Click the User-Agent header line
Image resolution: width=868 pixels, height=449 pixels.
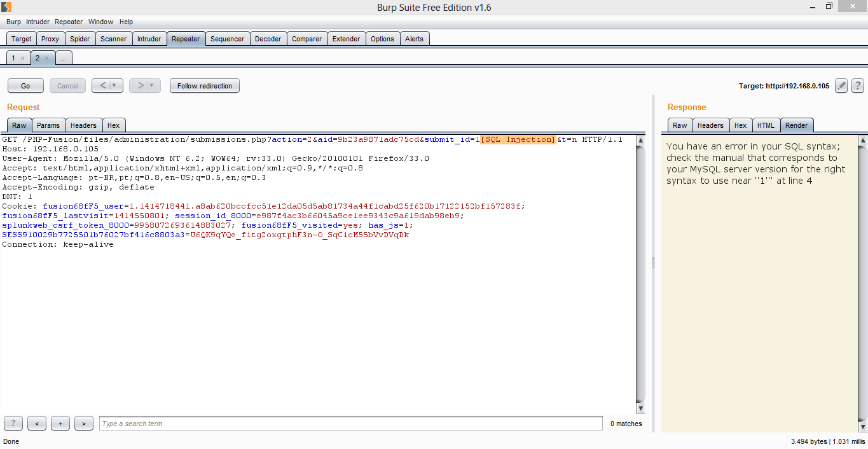coord(216,158)
